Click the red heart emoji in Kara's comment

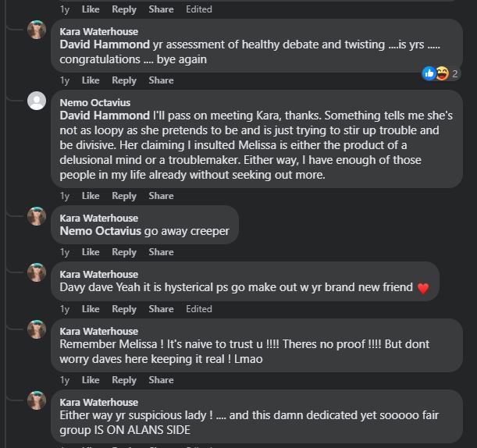click(423, 288)
